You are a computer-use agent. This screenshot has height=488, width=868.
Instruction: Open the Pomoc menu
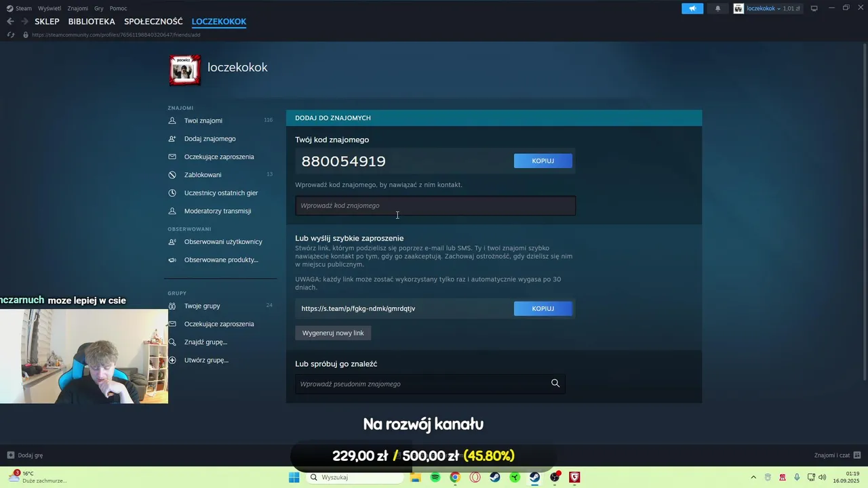click(119, 8)
